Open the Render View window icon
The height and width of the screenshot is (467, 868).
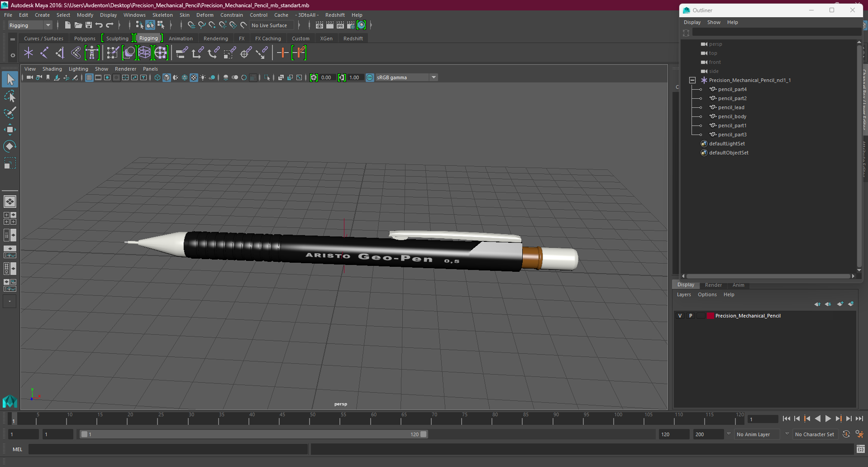click(x=320, y=25)
